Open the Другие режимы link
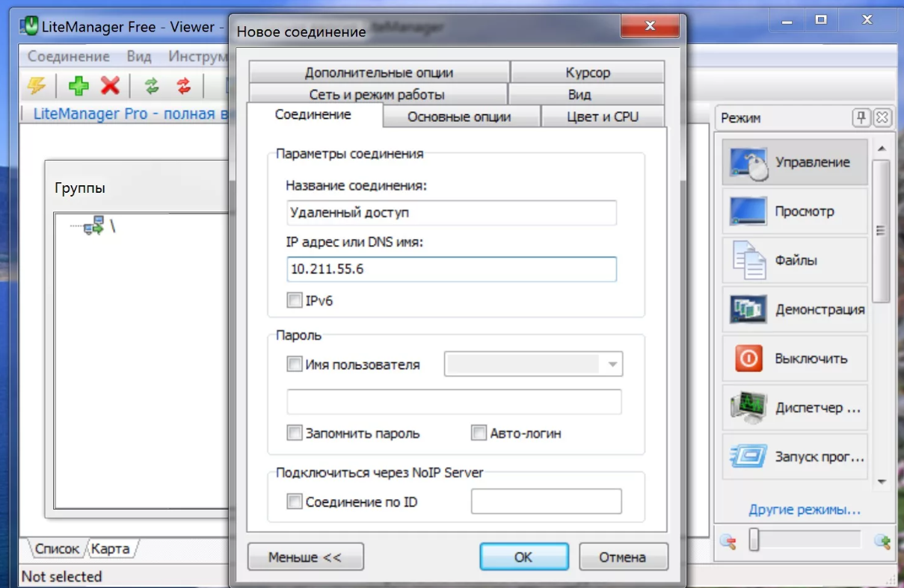This screenshot has height=588, width=904. tap(805, 510)
